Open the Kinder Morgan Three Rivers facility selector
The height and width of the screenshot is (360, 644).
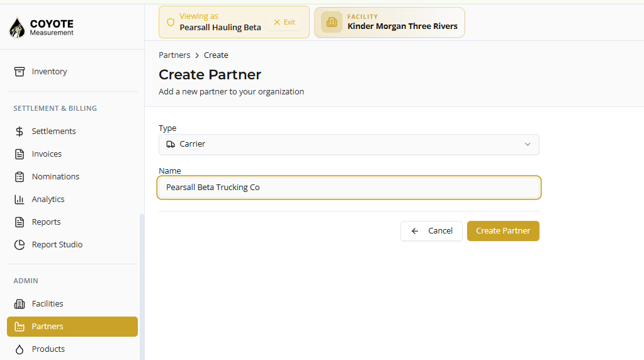pyautogui.click(x=389, y=22)
